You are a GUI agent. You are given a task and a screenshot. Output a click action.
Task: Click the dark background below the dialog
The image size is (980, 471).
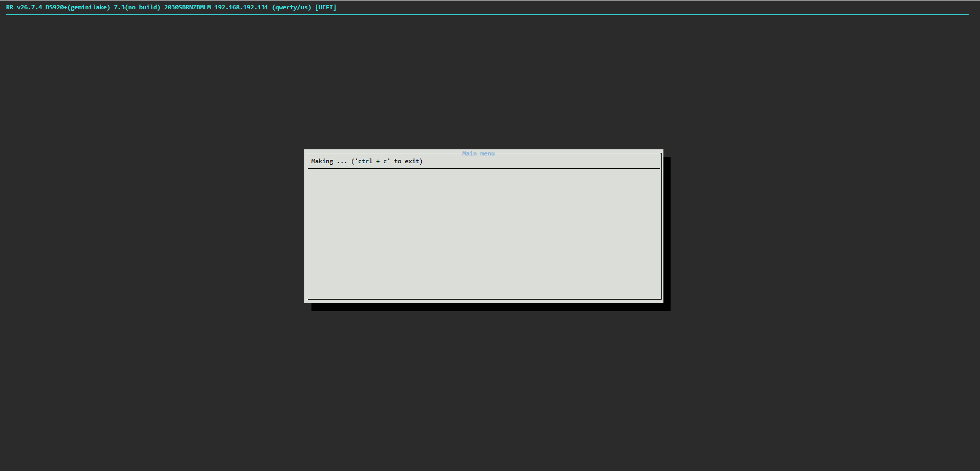pyautogui.click(x=490, y=390)
